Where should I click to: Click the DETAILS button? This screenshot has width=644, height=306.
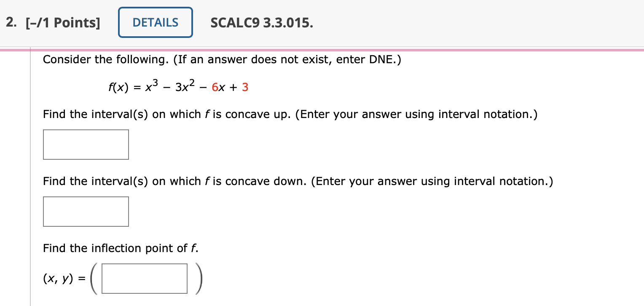pos(155,22)
